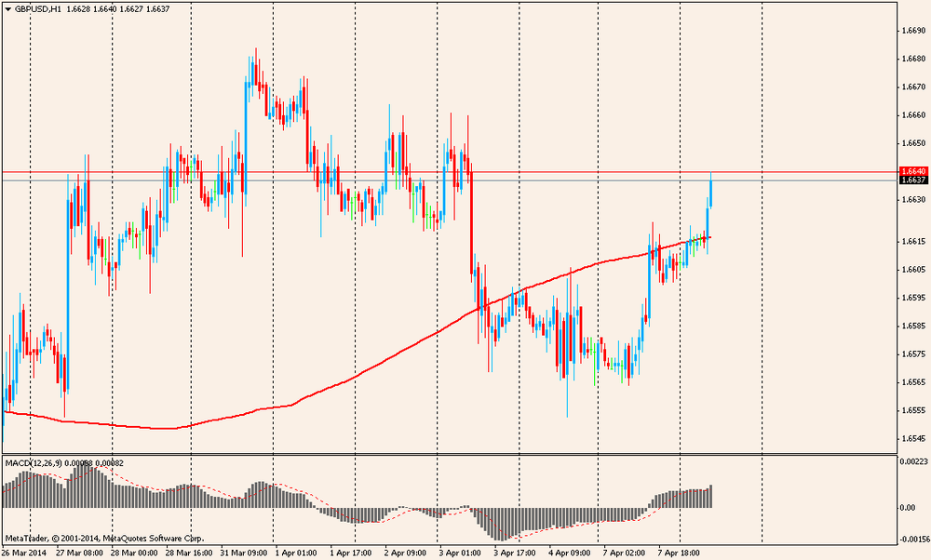This screenshot has height=560, width=931.
Task: Click the 1.6575 price axis label
Action: 913,354
